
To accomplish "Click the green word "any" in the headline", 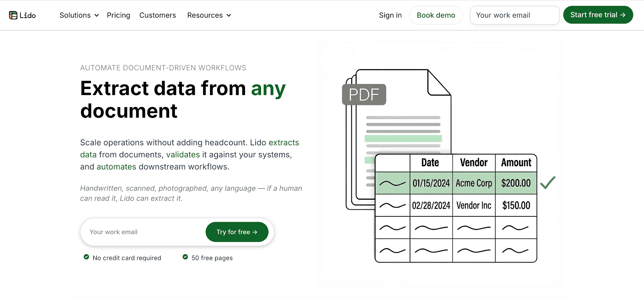I will [268, 88].
